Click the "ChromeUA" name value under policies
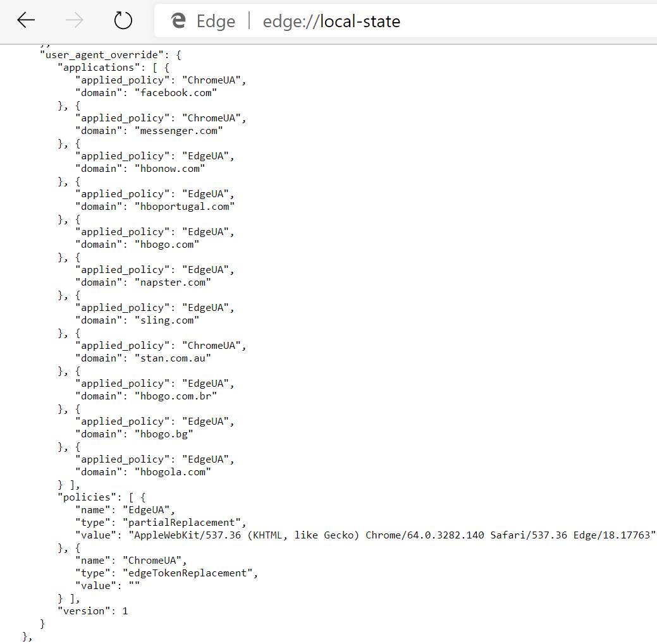The height and width of the screenshot is (644, 657). point(152,560)
